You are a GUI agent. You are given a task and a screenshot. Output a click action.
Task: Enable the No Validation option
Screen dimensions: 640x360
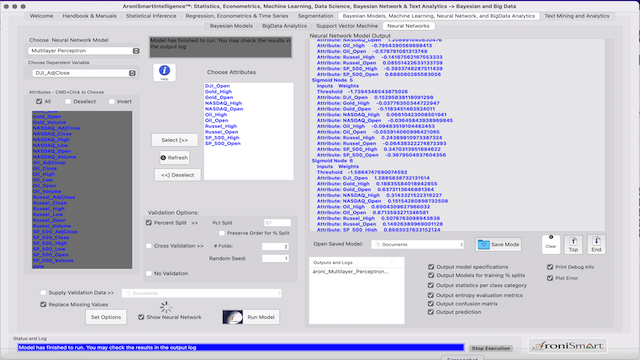[x=149, y=273]
